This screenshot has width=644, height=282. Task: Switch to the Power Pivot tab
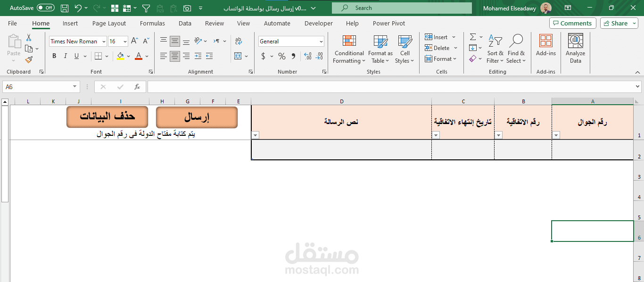point(388,23)
